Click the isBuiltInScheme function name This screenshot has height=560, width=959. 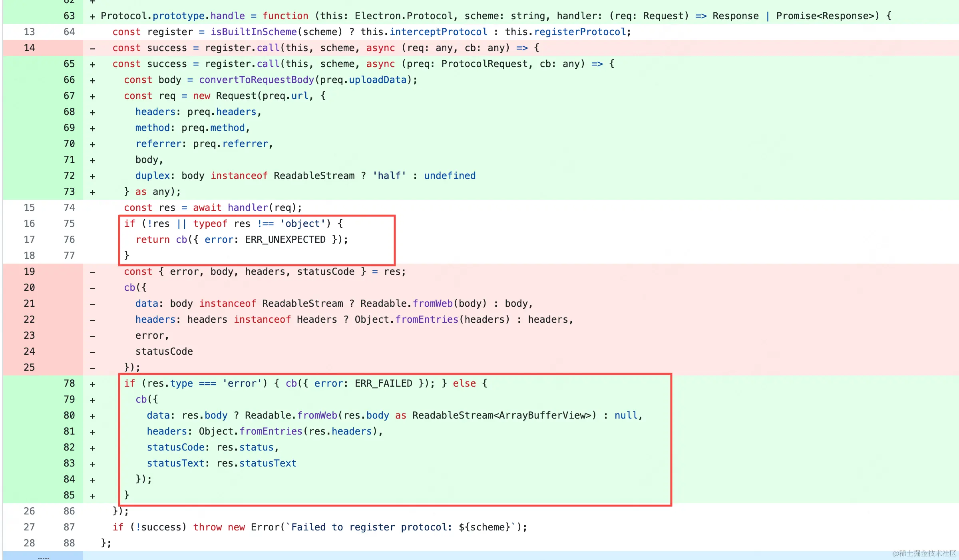pyautogui.click(x=253, y=32)
